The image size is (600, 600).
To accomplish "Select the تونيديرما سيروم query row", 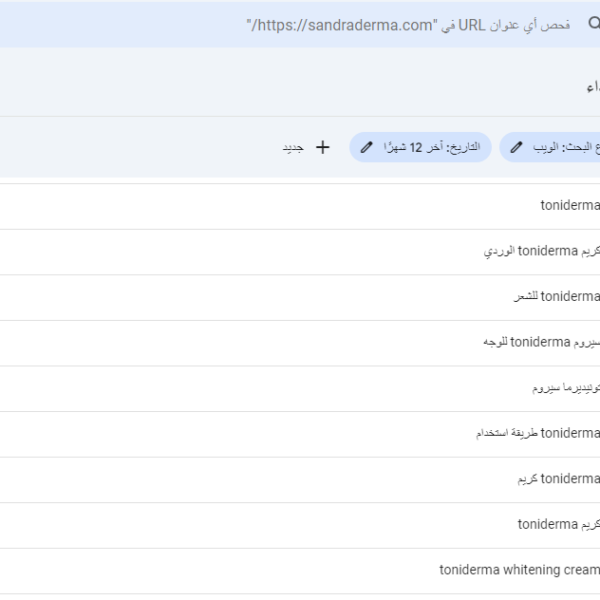I will click(300, 389).
